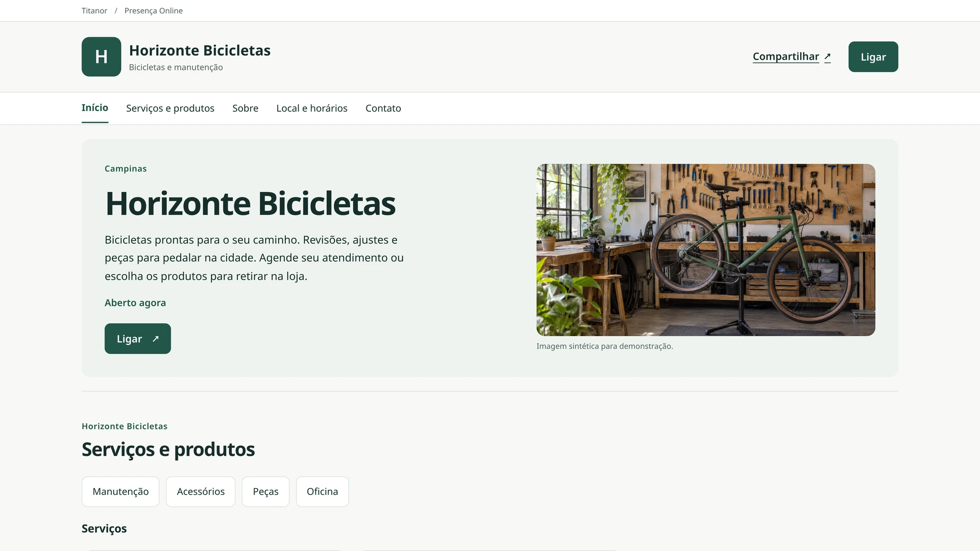
Task: Go to Local e horários tab
Action: (x=312, y=108)
